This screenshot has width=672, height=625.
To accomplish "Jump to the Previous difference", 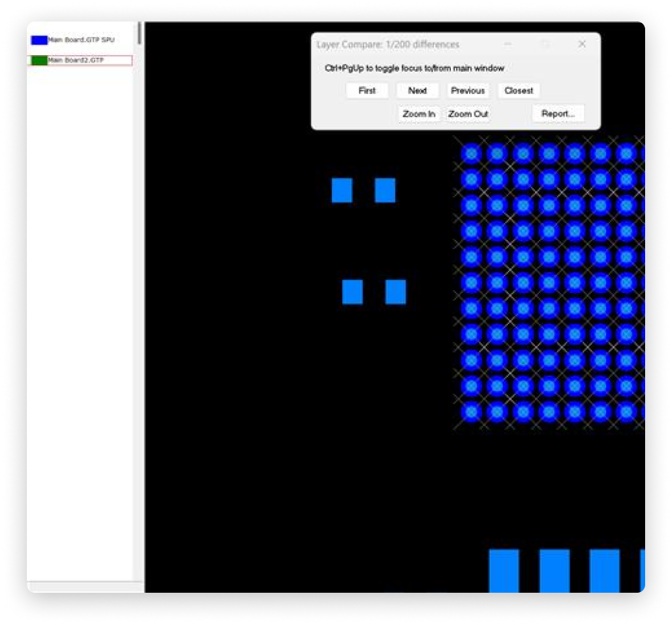I will pos(468,91).
